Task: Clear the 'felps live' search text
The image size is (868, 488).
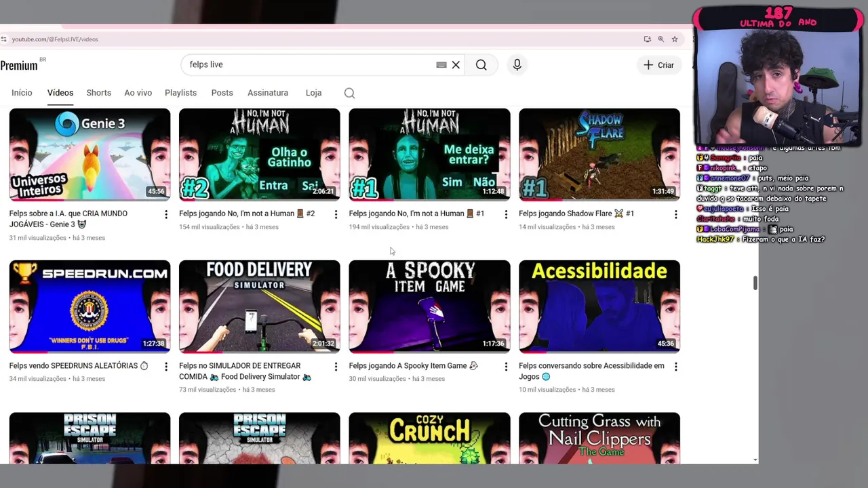Action: tap(456, 65)
